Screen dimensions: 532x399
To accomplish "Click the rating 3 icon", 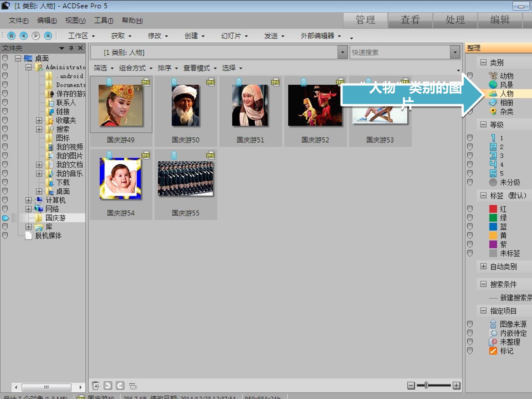I will [x=493, y=156].
